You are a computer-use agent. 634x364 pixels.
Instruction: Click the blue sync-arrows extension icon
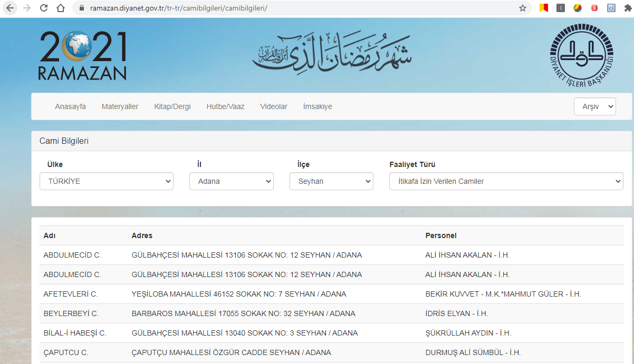point(611,8)
